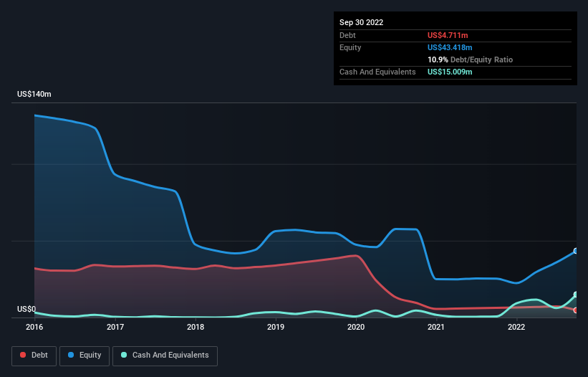Toggle the Cash And Equivalents legend button
The image size is (588, 377).
coord(165,355)
